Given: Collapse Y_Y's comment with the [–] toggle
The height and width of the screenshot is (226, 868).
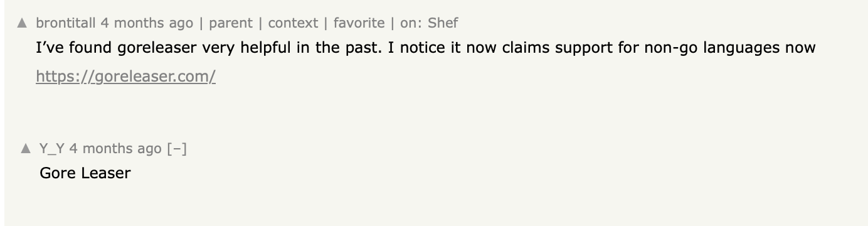Looking at the screenshot, I should click(x=176, y=149).
